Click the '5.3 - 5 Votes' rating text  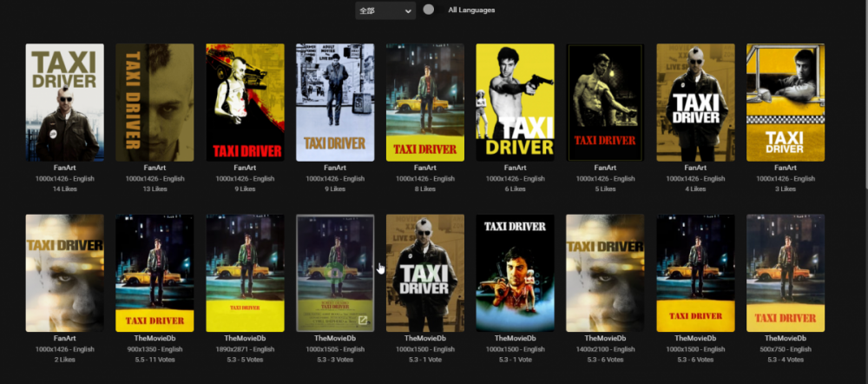coord(246,360)
